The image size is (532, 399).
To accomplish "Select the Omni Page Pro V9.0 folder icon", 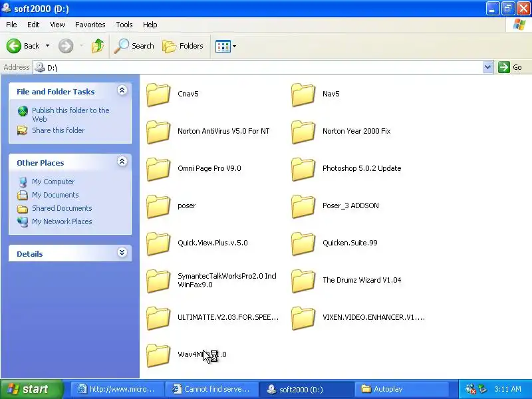I will 158,170.
